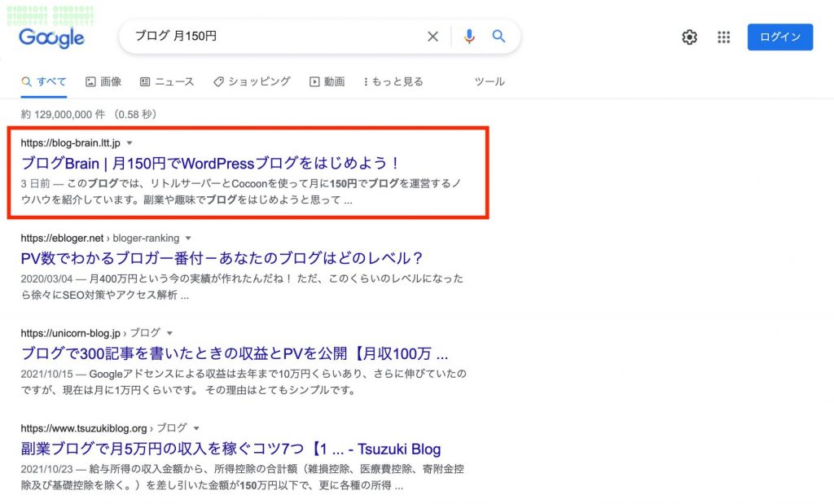
Task: Switch to 動画 tab
Action: pos(327,81)
